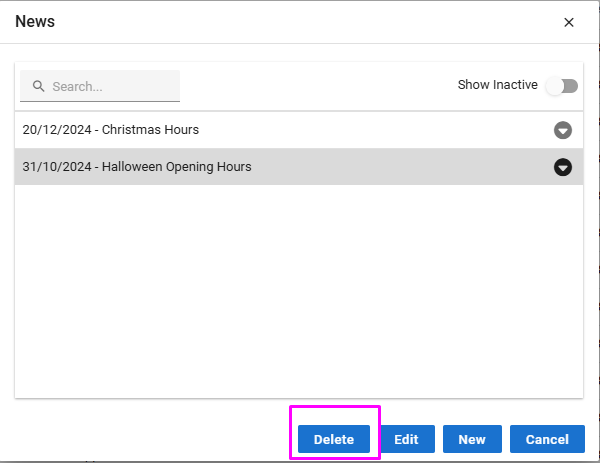Click the magnifier icon in the search box
Viewport: 600px width, 463px height.
pyautogui.click(x=38, y=86)
